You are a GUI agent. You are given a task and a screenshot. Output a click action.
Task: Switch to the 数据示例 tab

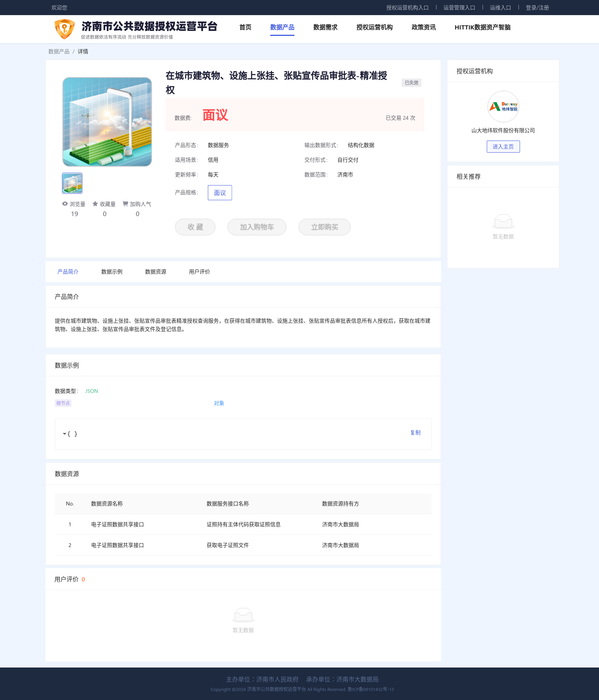coord(112,272)
